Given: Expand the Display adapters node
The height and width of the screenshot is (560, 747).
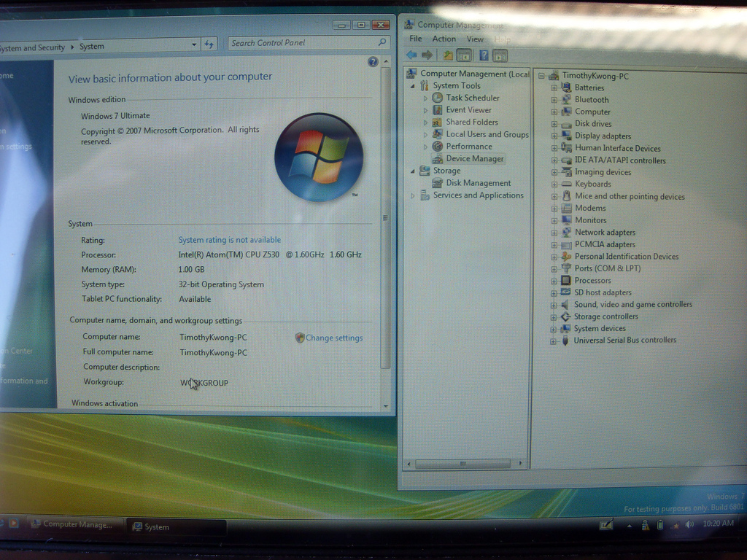Looking at the screenshot, I should (554, 136).
